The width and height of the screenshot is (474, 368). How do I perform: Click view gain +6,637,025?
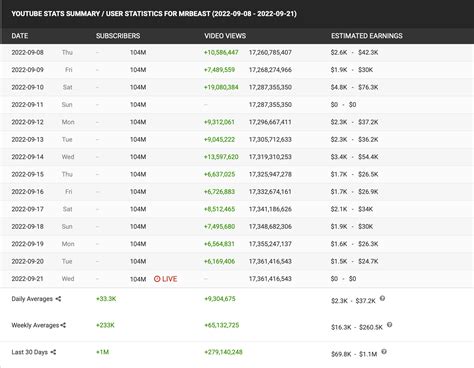tap(219, 174)
